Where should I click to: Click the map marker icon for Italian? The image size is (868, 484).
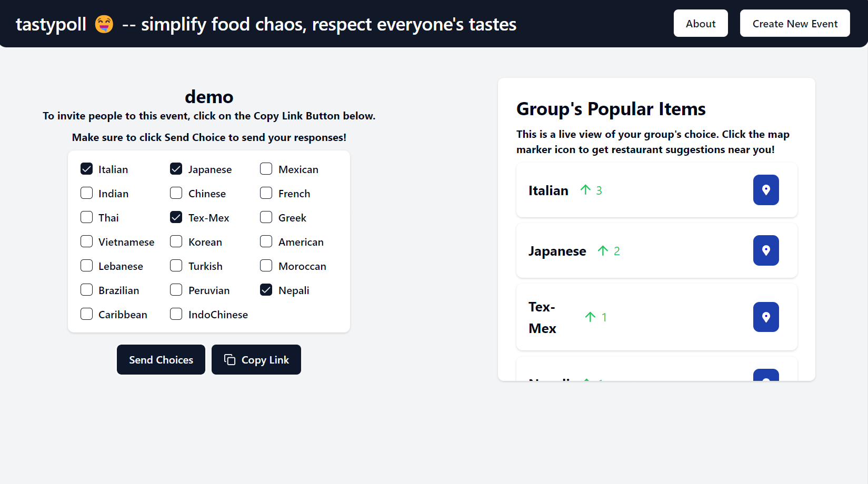click(766, 190)
